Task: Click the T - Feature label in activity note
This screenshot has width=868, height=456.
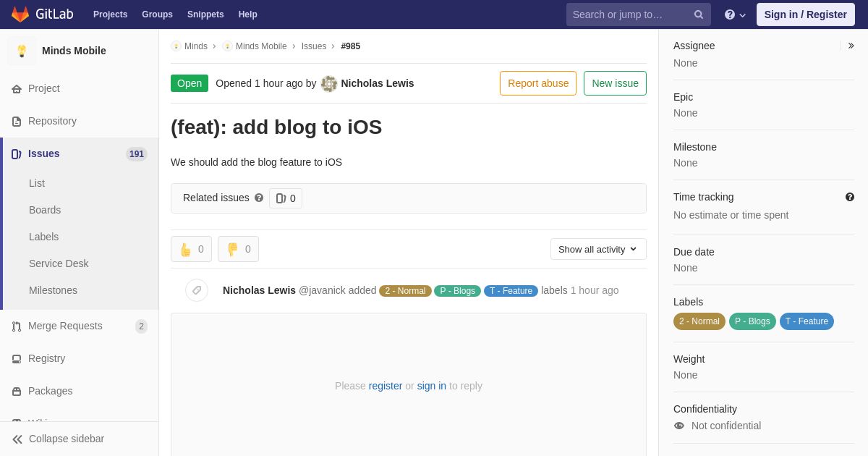Action: pos(511,291)
